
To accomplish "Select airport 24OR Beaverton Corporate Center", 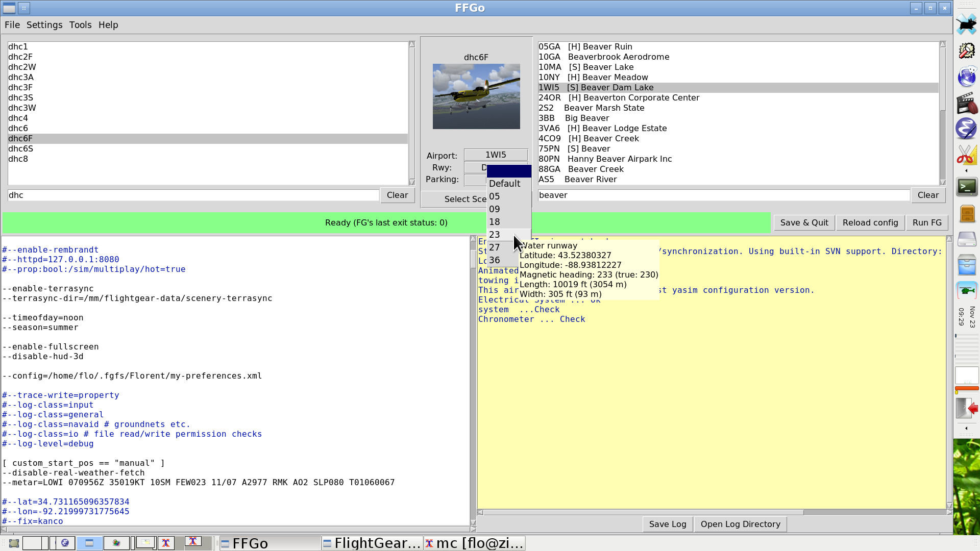I will pos(738,97).
